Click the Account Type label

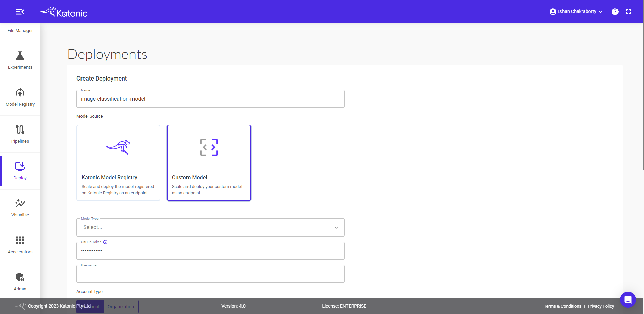[90, 292]
